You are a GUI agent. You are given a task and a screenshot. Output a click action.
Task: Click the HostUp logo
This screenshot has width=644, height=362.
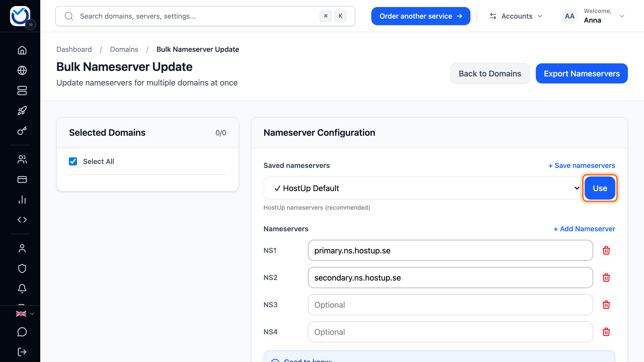tap(20, 16)
